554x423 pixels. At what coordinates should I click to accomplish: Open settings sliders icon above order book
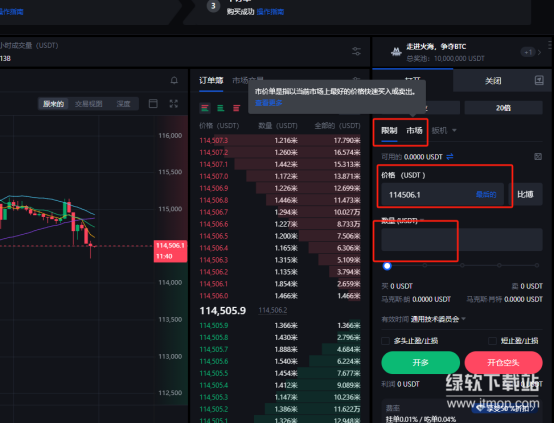(x=356, y=51)
